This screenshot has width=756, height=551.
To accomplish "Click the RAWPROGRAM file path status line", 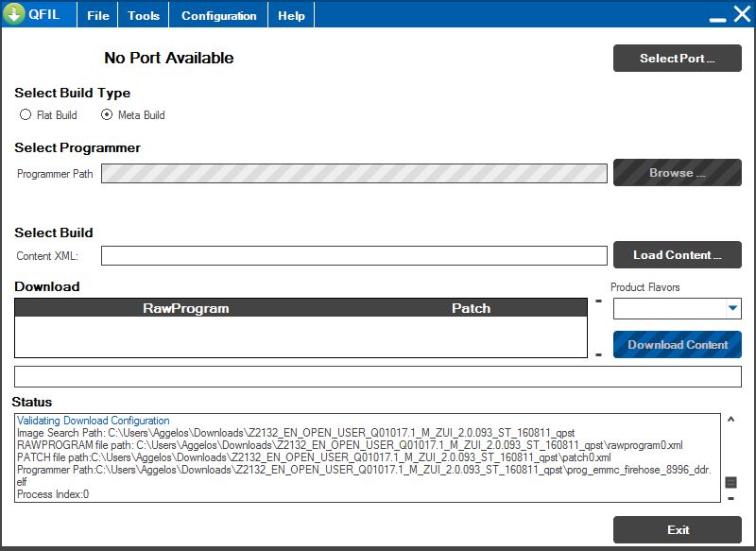I will pyautogui.click(x=350, y=445).
